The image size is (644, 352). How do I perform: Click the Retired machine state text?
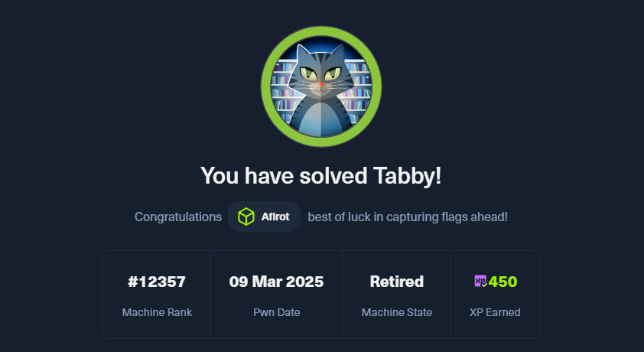[x=397, y=282]
